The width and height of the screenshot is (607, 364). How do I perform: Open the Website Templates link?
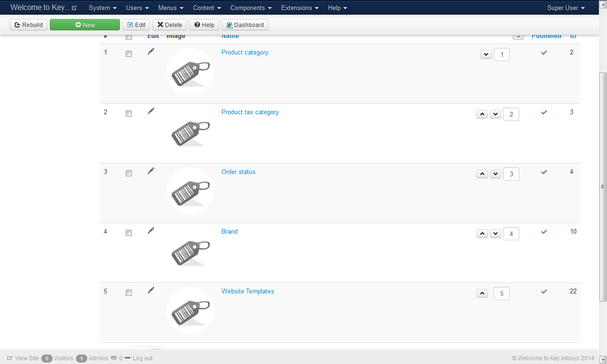click(248, 291)
